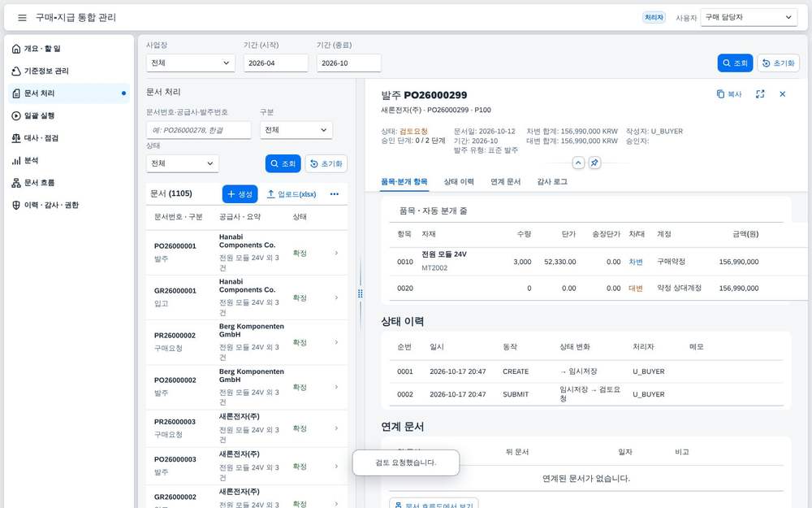Switch to the 상태 이력 tab
Viewport: 812px width, 508px height.
459,182
